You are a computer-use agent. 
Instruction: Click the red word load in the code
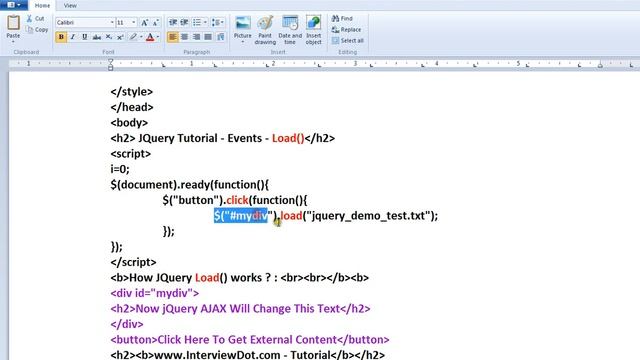(291, 216)
